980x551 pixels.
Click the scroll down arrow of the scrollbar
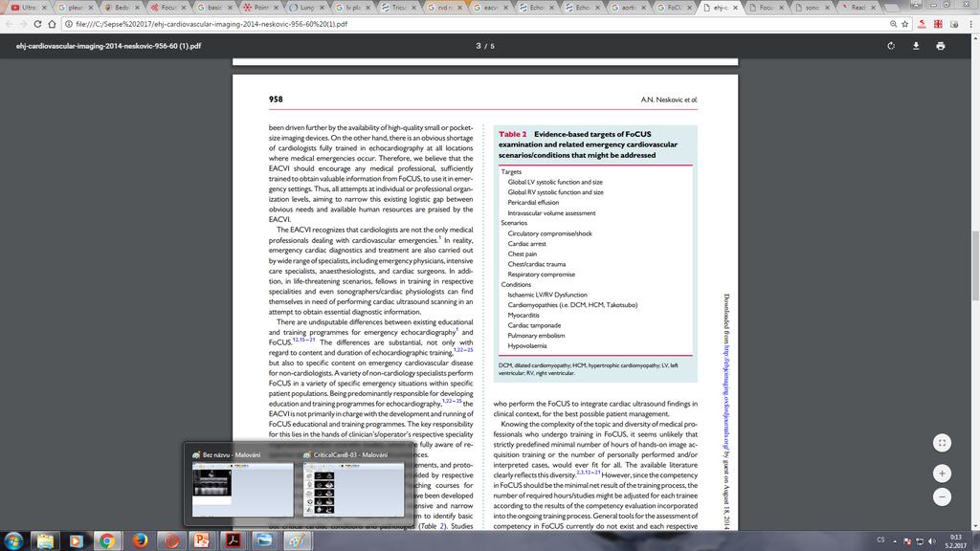pyautogui.click(x=975, y=526)
